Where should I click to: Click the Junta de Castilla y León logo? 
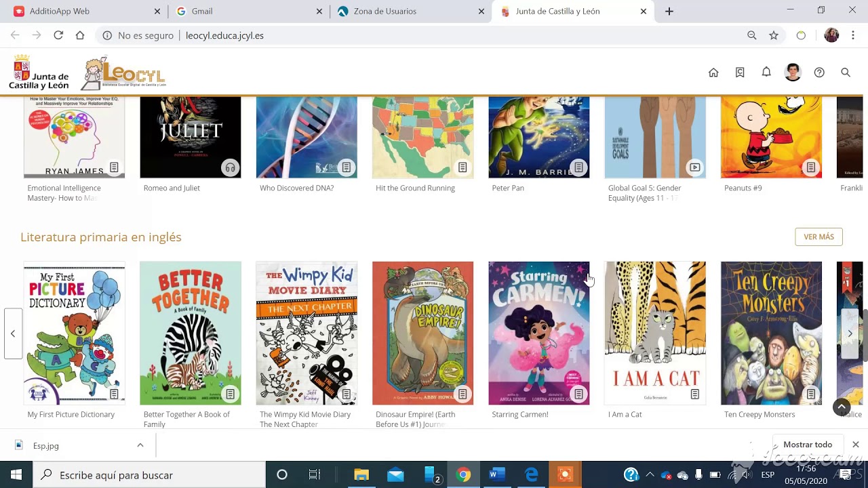coord(39,73)
